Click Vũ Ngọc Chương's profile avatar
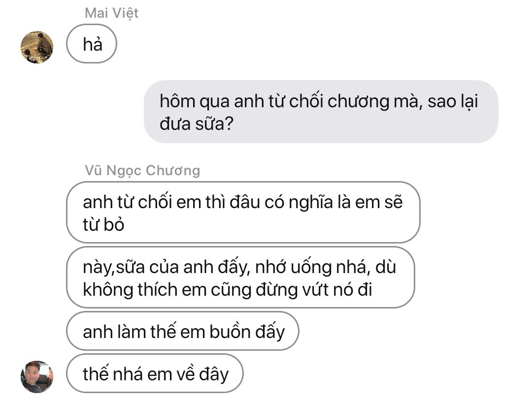This screenshot has width=532, height=400. coord(37,377)
